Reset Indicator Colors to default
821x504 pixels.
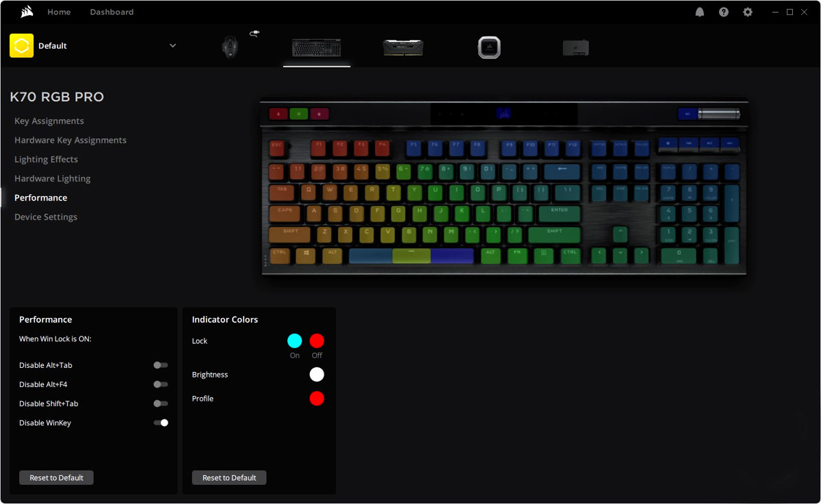point(229,478)
